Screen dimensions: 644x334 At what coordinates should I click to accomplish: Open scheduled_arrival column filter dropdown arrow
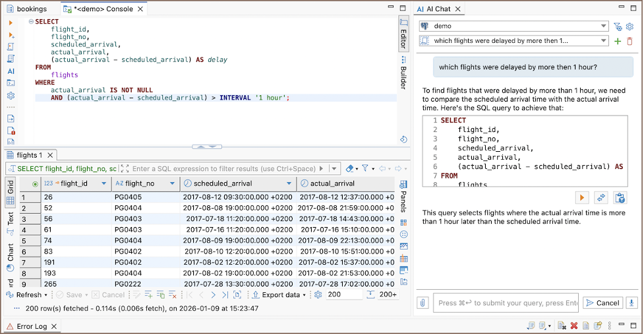(289, 184)
